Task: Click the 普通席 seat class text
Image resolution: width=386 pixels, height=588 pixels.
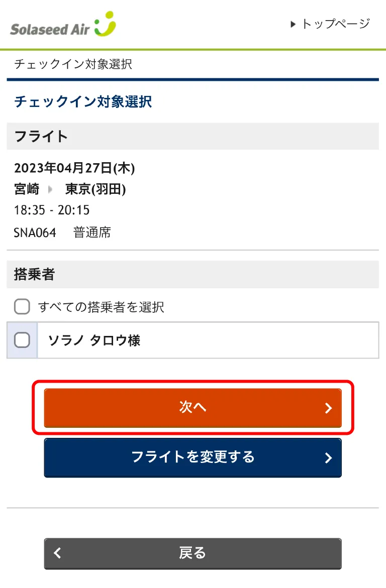Action: click(x=92, y=232)
